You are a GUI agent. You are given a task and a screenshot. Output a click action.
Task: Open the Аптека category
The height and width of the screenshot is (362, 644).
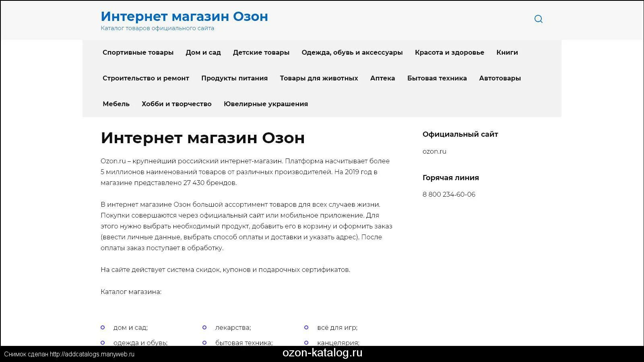tap(383, 78)
